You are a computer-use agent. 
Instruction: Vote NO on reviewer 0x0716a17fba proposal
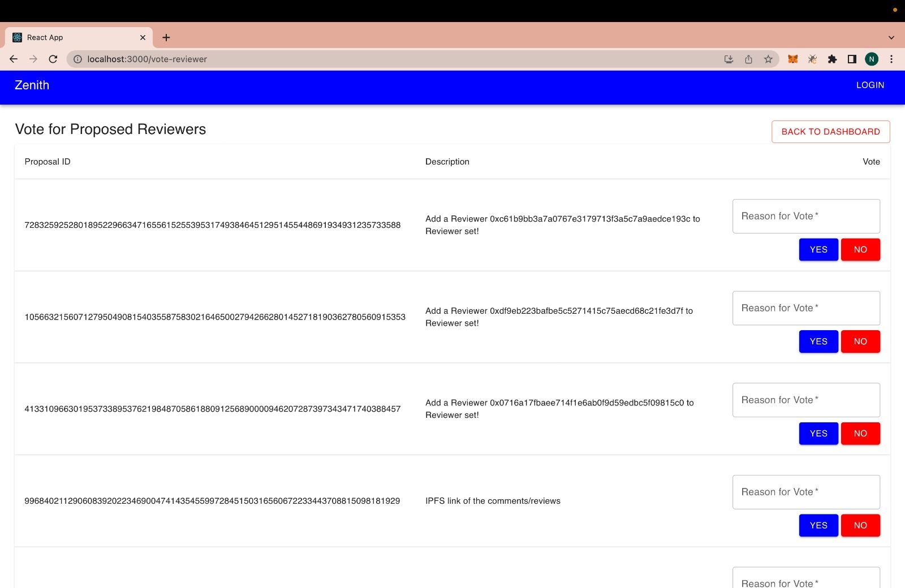[860, 434]
